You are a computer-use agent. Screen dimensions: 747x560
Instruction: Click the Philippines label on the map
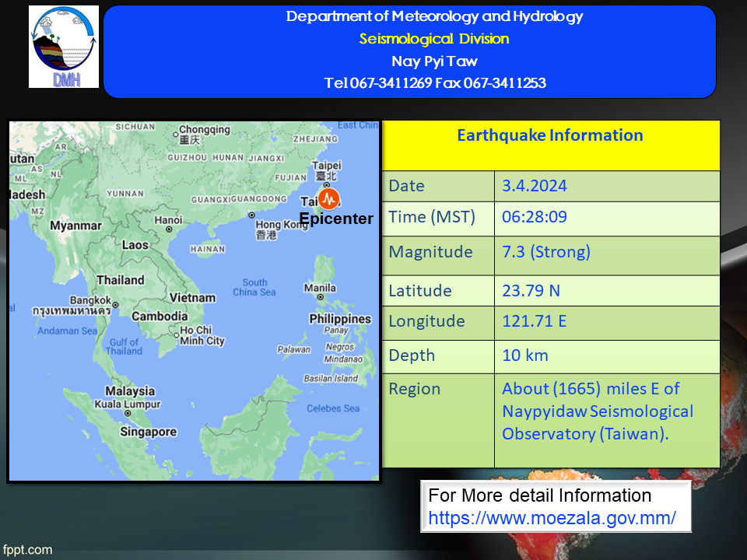(340, 319)
